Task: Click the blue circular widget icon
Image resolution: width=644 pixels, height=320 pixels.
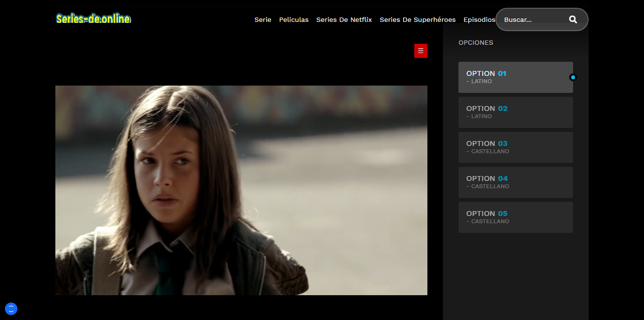Action: (x=11, y=309)
